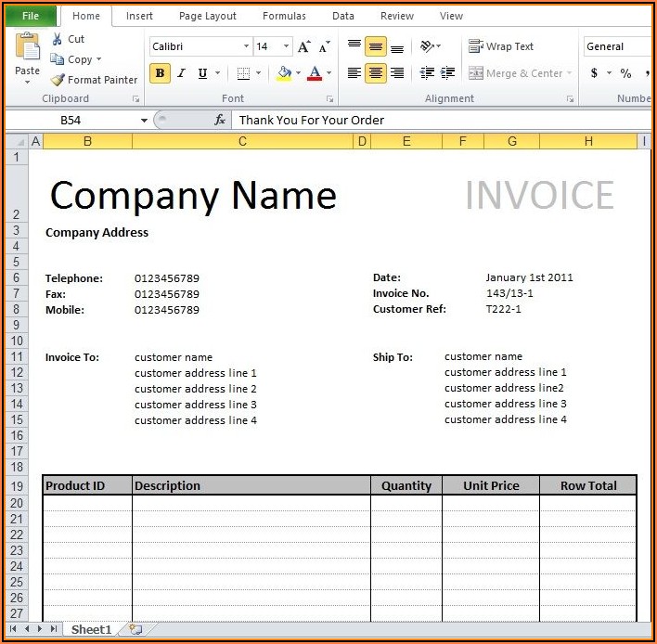Select the Format Painter brush
The height and width of the screenshot is (644, 657).
click(58, 80)
